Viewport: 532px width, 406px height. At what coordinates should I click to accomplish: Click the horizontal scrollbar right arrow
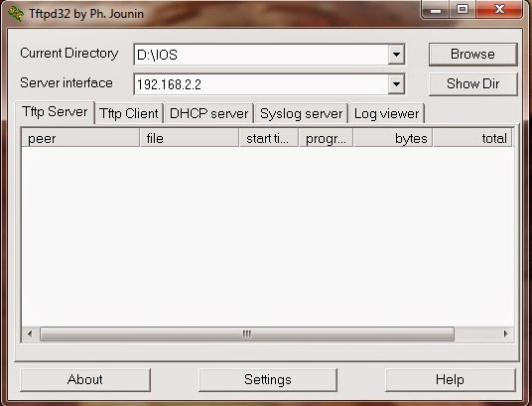coord(506,335)
